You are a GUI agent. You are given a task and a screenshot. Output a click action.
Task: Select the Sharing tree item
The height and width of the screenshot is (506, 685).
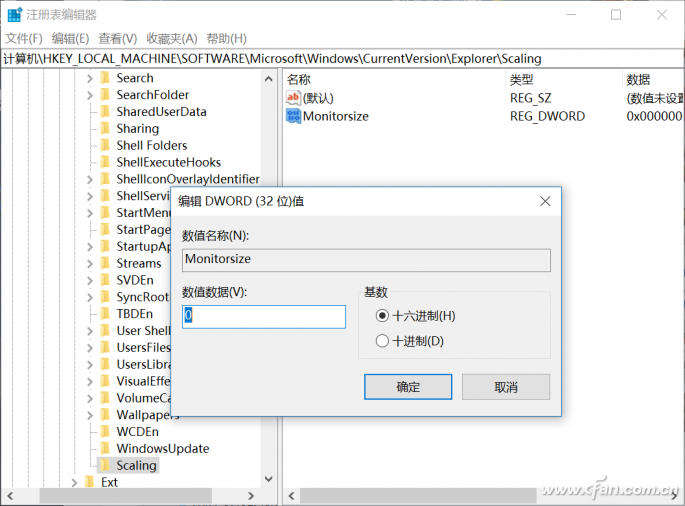point(138,128)
